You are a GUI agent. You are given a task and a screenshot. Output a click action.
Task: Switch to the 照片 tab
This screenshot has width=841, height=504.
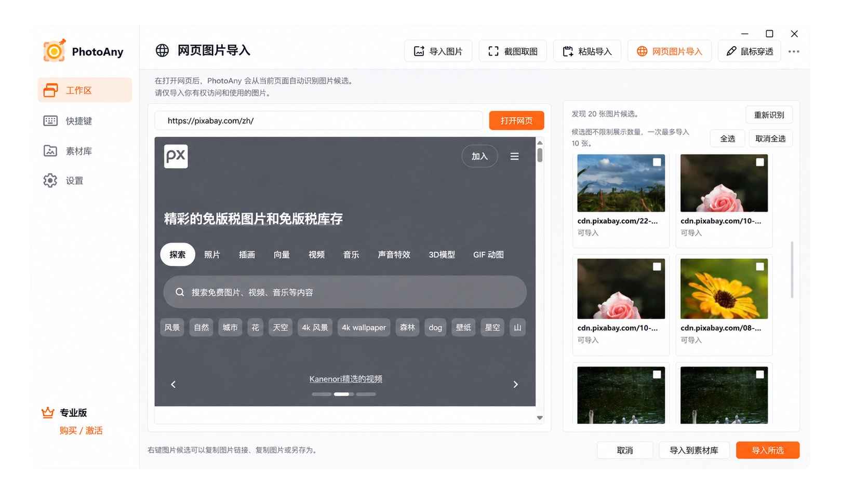coord(212,254)
